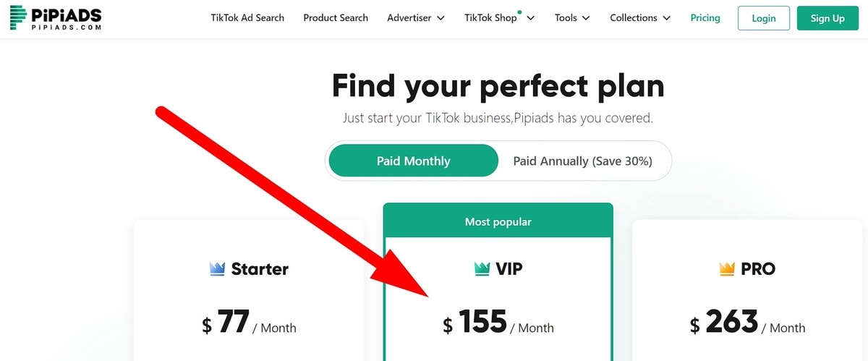Click the Pipiads logo icon
Screen dimensions: 868x361
point(17,17)
